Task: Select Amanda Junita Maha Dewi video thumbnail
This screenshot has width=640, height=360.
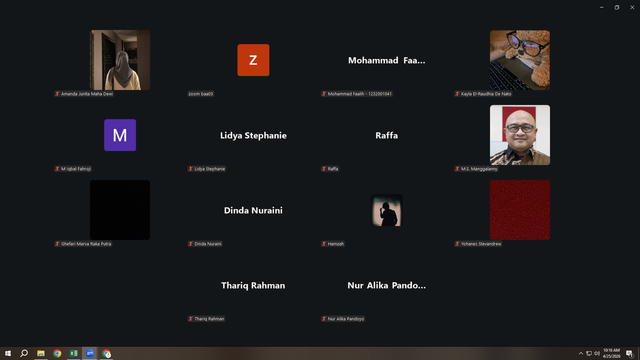Action: coord(120,60)
